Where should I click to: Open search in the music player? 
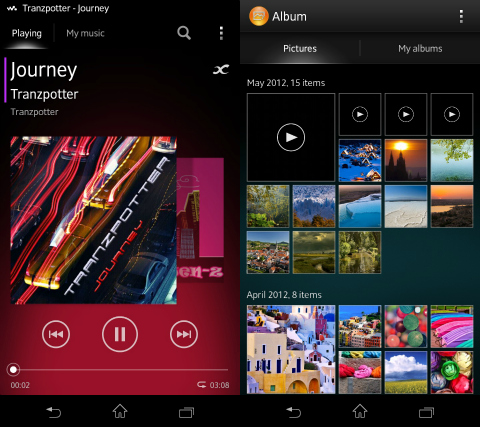pos(184,33)
